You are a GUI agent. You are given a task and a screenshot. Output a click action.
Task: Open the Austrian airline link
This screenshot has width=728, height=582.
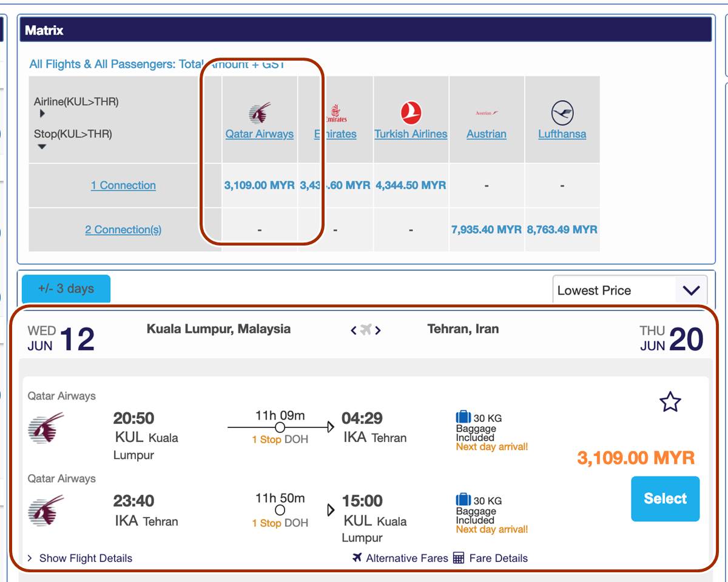point(487,134)
